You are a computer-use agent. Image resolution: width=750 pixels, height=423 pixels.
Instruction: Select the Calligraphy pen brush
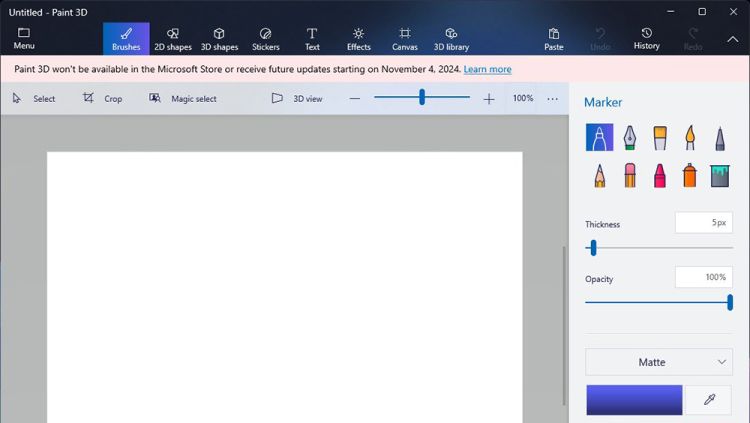(629, 138)
